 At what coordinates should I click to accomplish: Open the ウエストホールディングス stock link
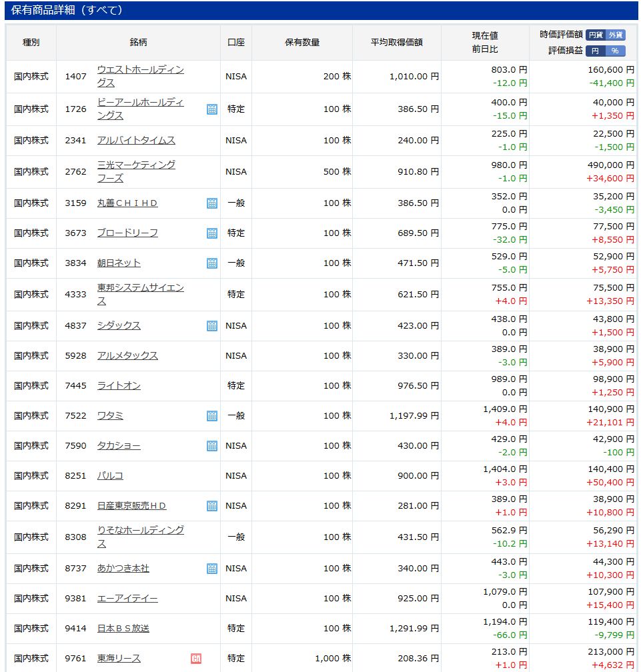(141, 76)
